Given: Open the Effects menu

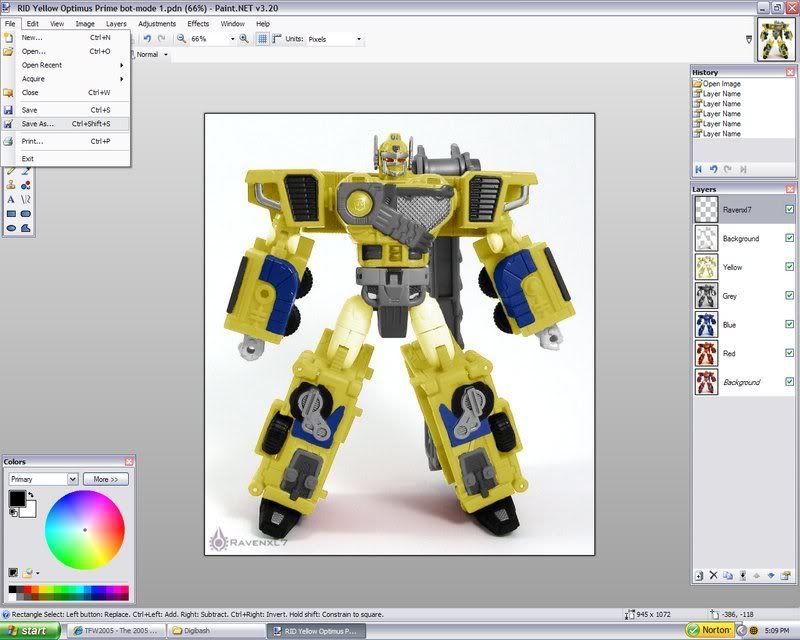Looking at the screenshot, I should click(198, 23).
